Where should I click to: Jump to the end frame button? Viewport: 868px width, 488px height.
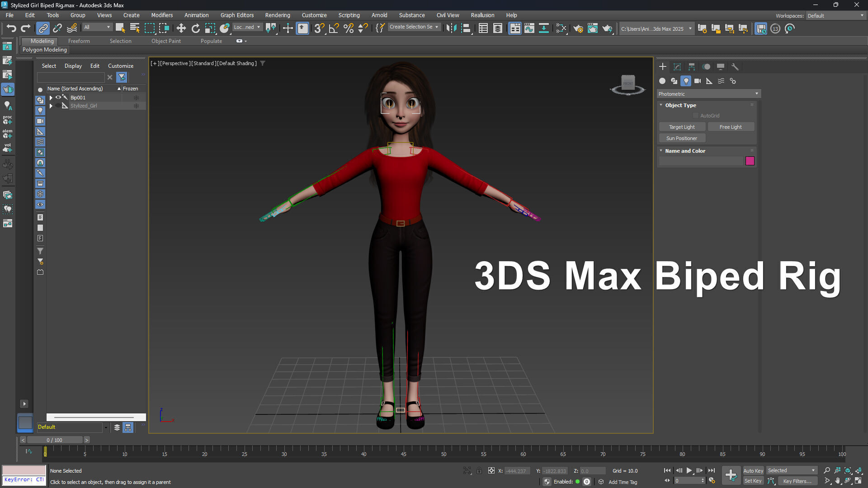click(x=711, y=470)
